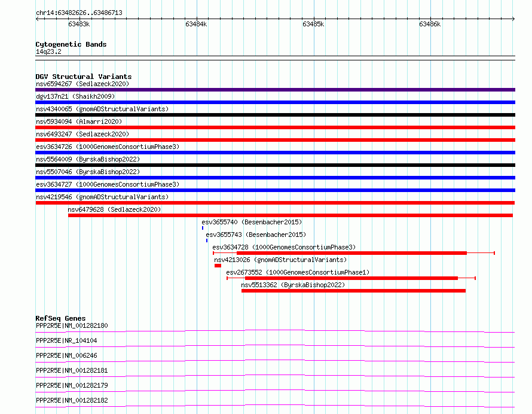Viewport: 532px width, 414px height.
Task: Click the red nsv5513362 variant bar
Action: click(x=353, y=291)
